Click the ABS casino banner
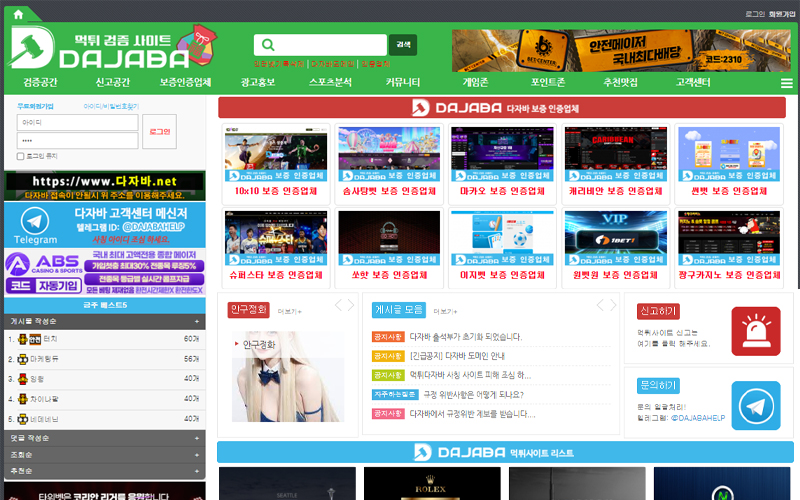 tap(105, 272)
